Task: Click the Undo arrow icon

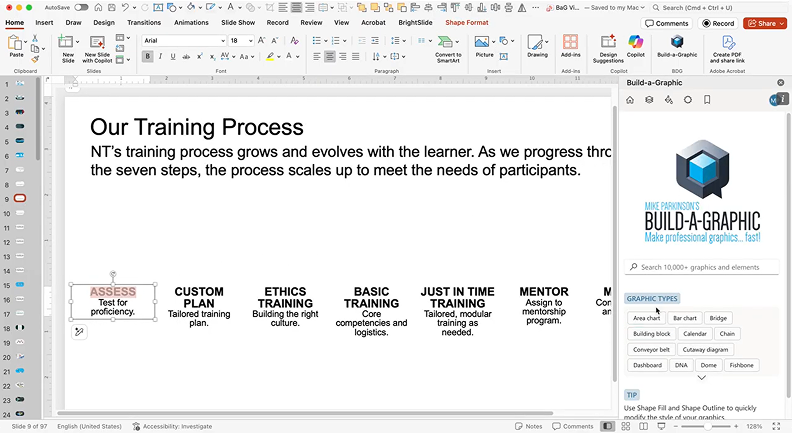Action: coord(125,8)
